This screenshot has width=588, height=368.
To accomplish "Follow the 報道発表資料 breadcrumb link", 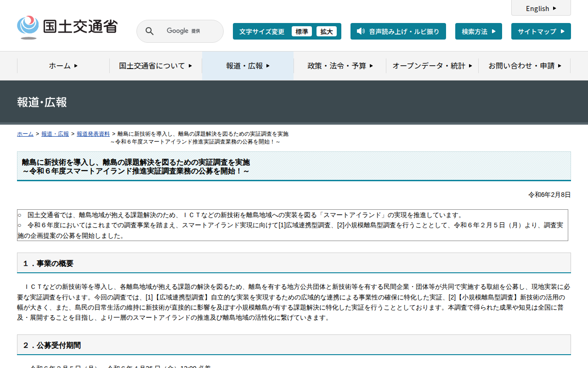I will point(93,134).
